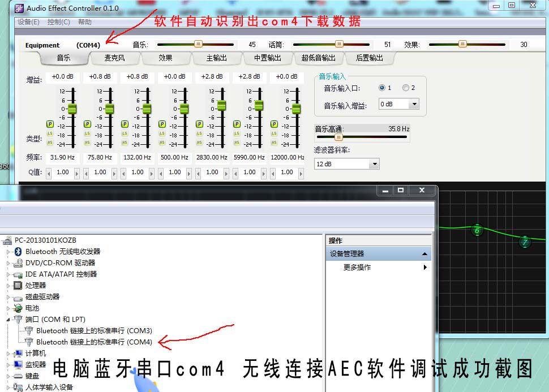Select Bluetooth 无线电收发器 device icon

click(x=18, y=251)
